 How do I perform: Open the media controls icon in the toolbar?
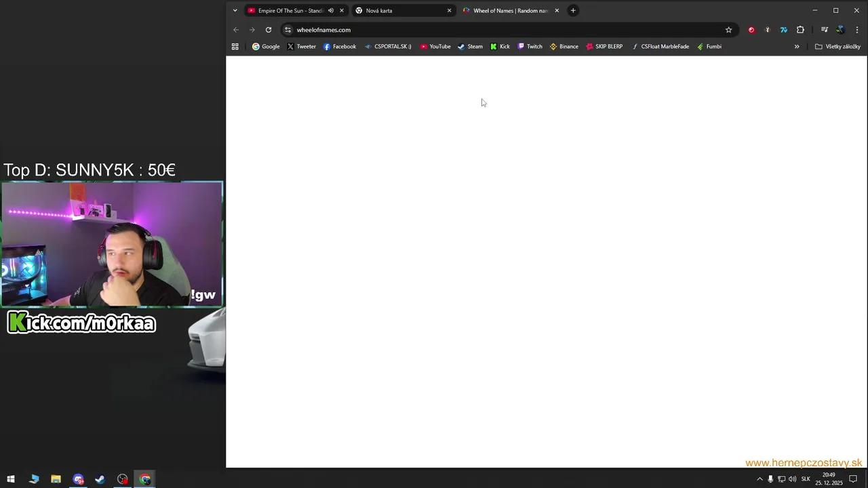(x=824, y=30)
